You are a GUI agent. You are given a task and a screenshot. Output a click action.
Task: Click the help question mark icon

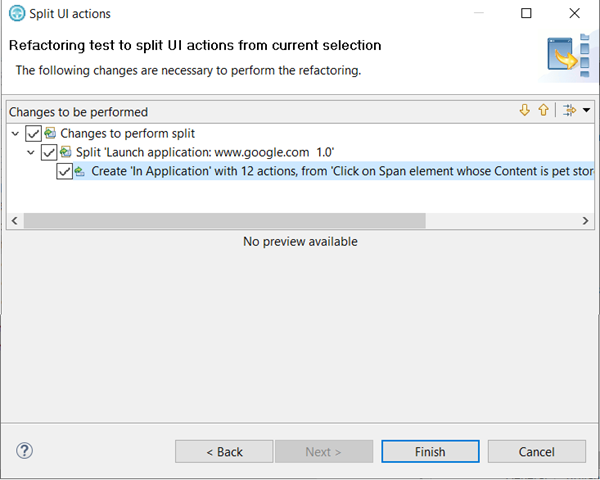point(24,451)
